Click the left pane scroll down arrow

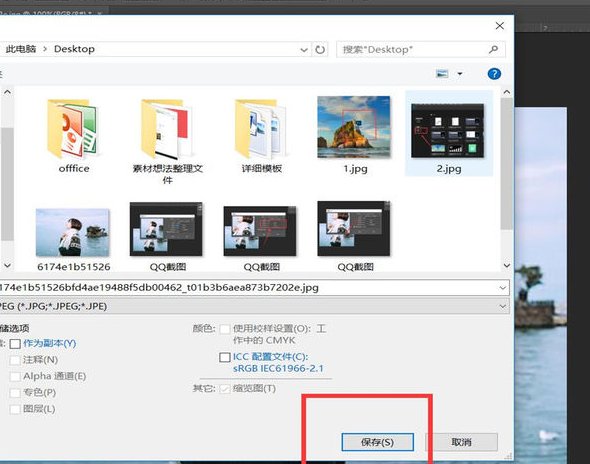click(8, 266)
